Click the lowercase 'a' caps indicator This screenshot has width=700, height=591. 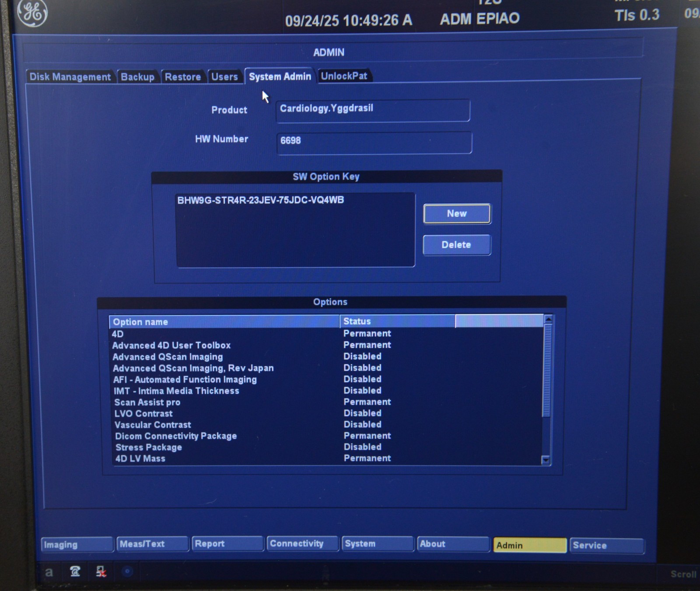coord(49,572)
